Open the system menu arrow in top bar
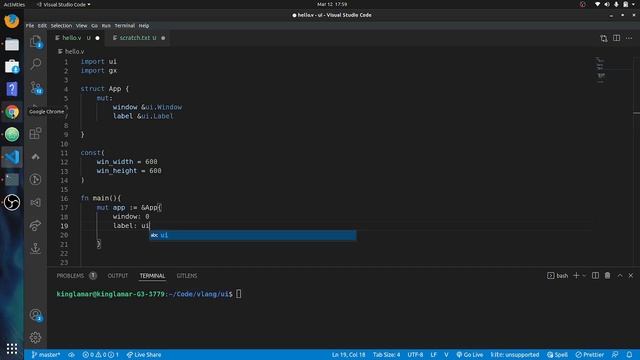The image size is (640, 360). pyautogui.click(x=634, y=4)
